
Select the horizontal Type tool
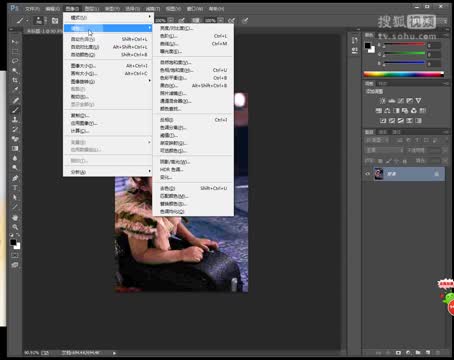(x=15, y=188)
